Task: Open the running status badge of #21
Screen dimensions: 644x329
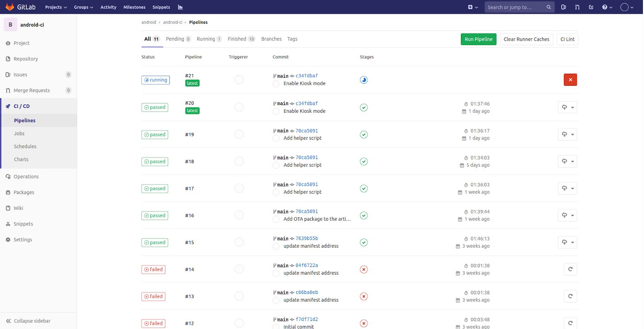Action: (x=155, y=80)
